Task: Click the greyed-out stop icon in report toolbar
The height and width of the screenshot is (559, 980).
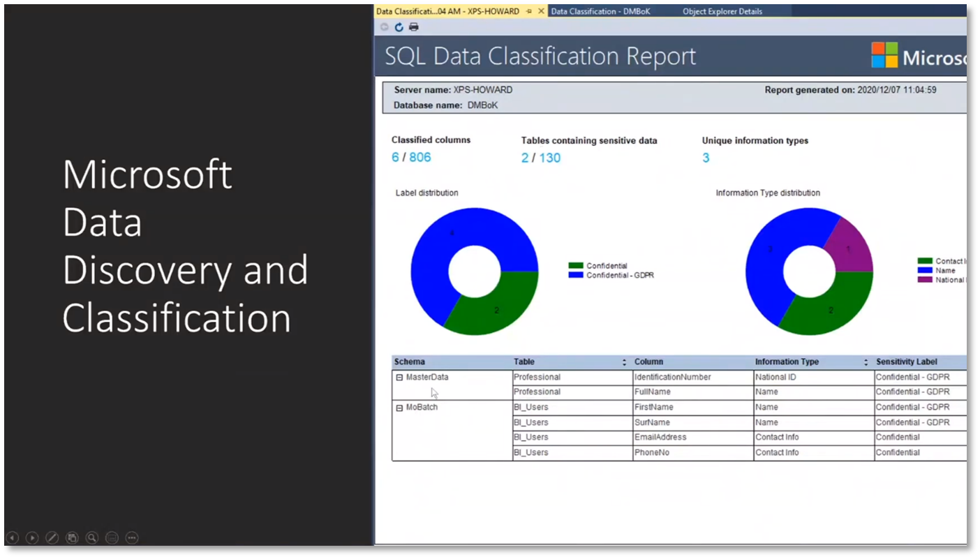Action: [385, 27]
